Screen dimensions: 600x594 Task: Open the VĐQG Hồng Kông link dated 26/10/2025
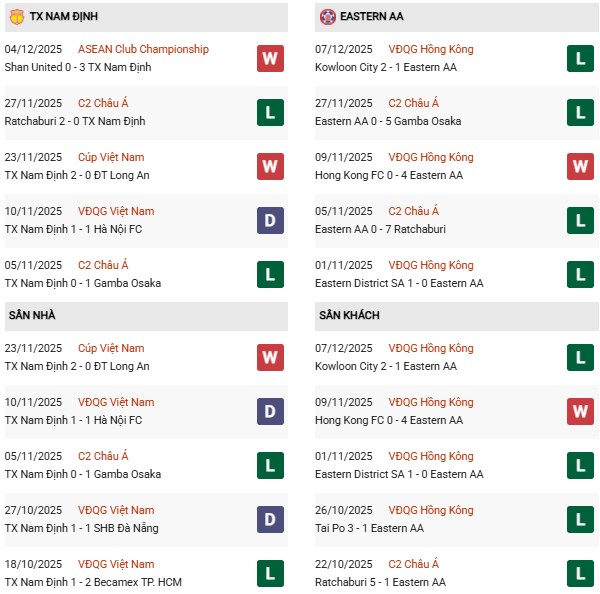pos(432,510)
